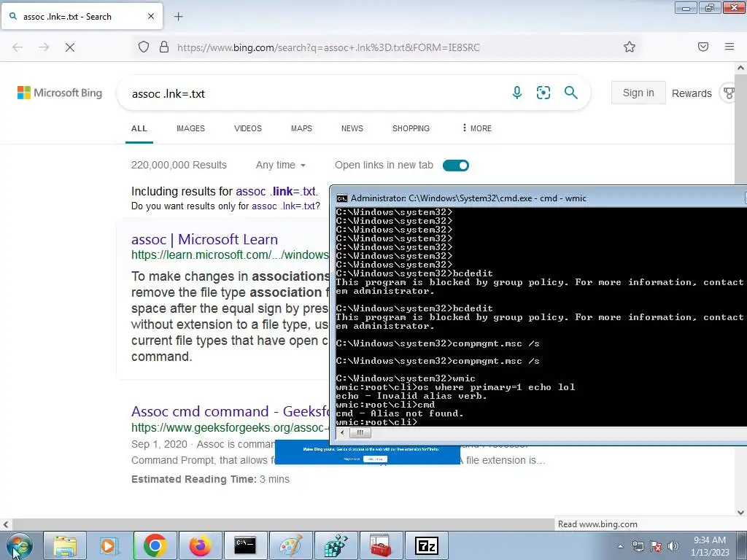This screenshot has width=747, height=560.
Task: Click the blue Bing extension promo banner
Action: (368, 452)
